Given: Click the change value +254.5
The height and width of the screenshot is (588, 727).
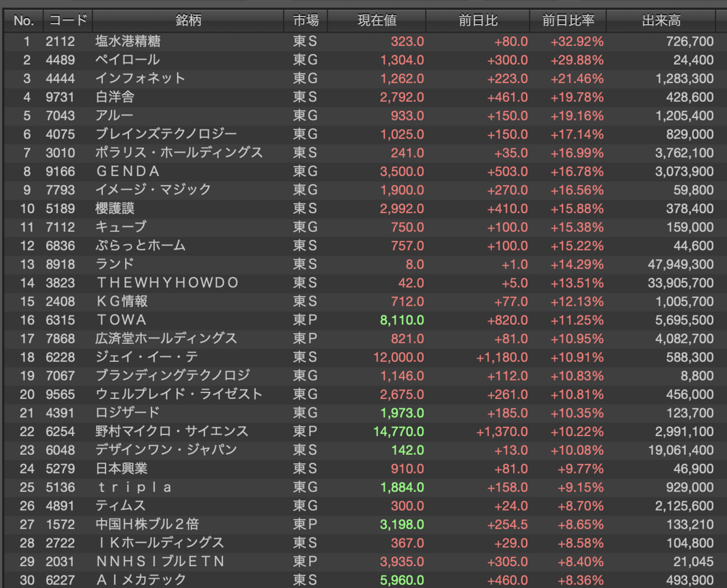Looking at the screenshot, I should (x=508, y=524).
